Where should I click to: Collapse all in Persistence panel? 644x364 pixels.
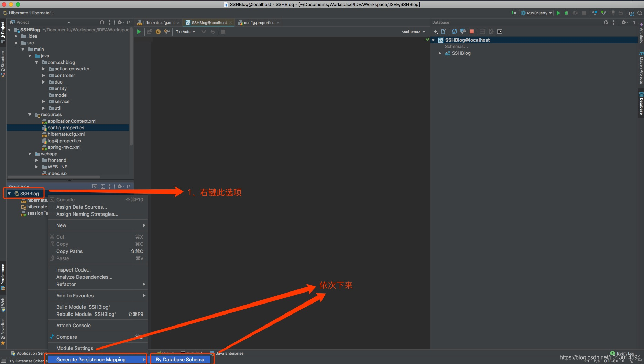[x=110, y=186]
